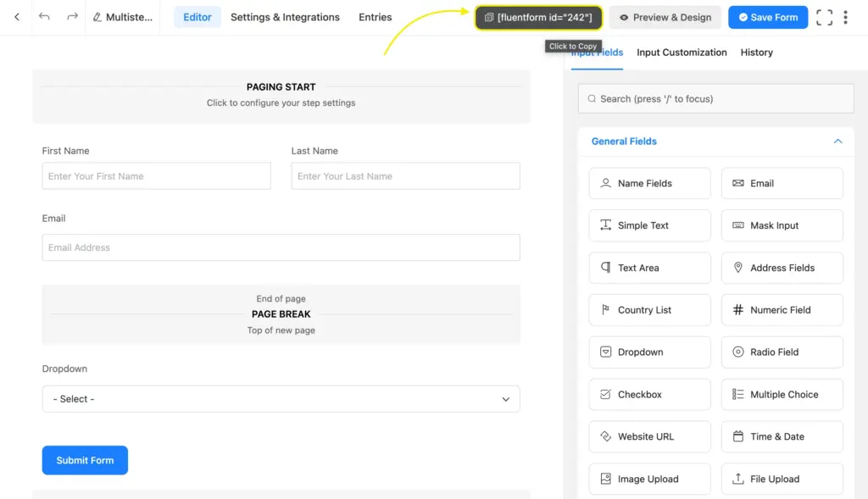Add the Dropdown field element
The image size is (868, 499).
click(649, 352)
